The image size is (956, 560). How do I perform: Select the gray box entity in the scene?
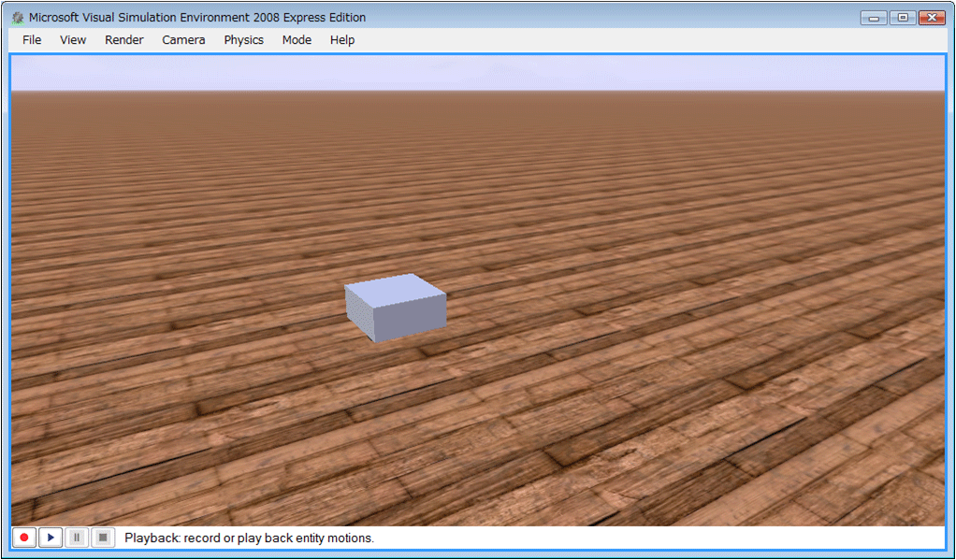click(396, 308)
